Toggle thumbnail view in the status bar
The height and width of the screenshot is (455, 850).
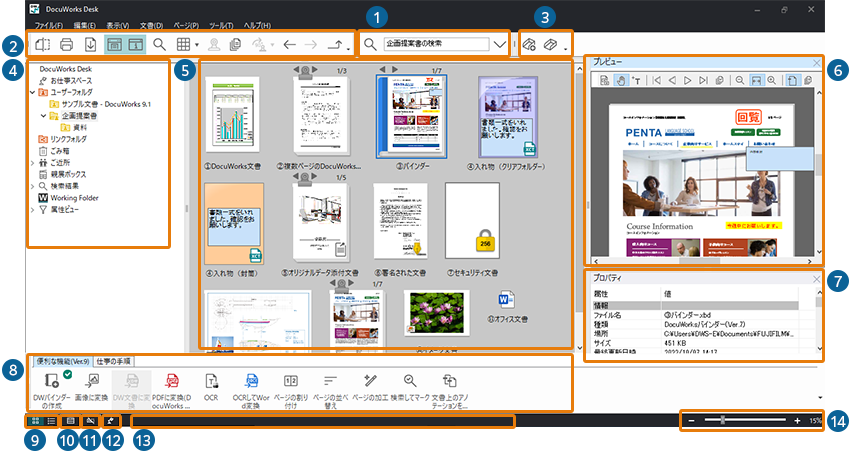tap(36, 421)
